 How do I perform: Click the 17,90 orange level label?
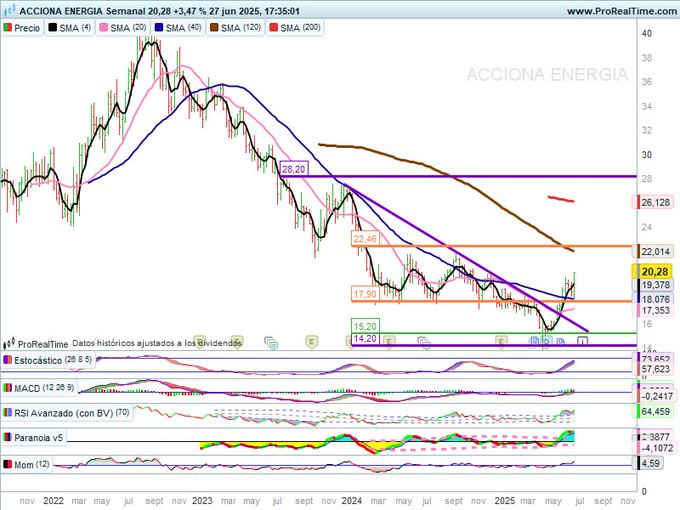(365, 294)
